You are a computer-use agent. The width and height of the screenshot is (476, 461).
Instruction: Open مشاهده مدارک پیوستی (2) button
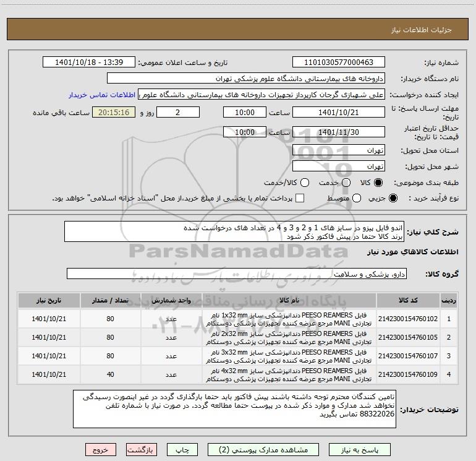pyautogui.click(x=263, y=450)
